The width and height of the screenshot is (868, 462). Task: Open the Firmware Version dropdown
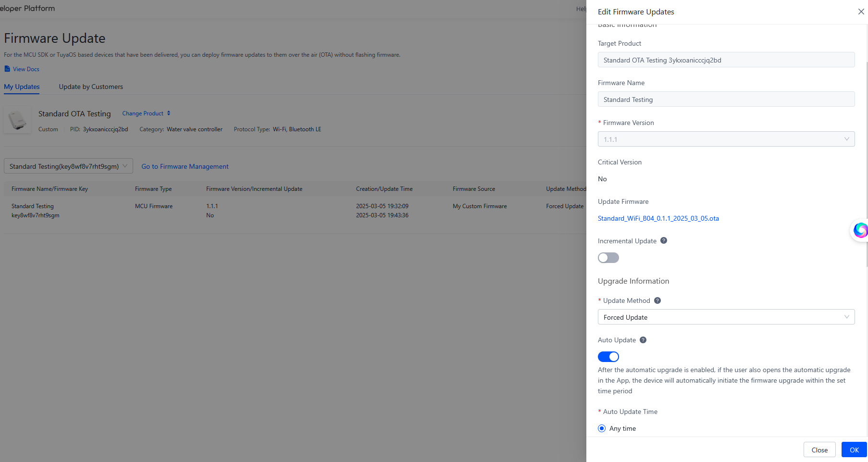pyautogui.click(x=726, y=139)
